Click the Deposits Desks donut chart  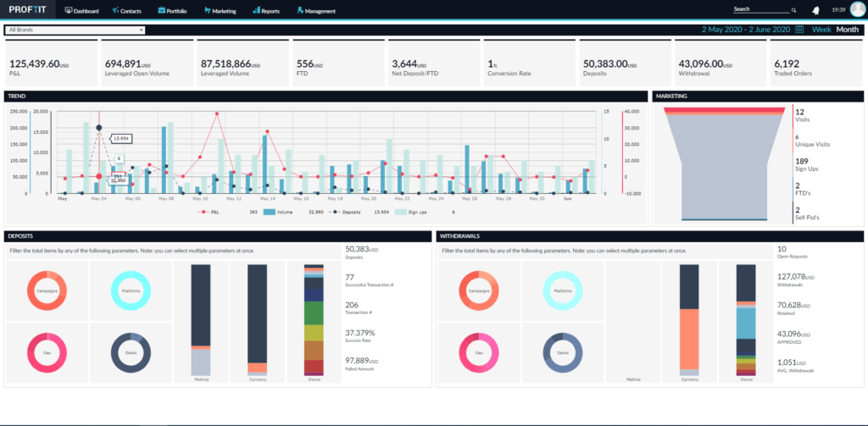click(x=131, y=352)
